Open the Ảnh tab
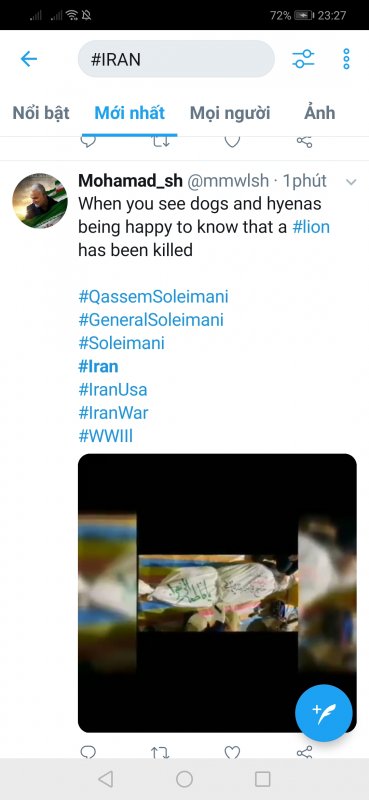 [319, 113]
